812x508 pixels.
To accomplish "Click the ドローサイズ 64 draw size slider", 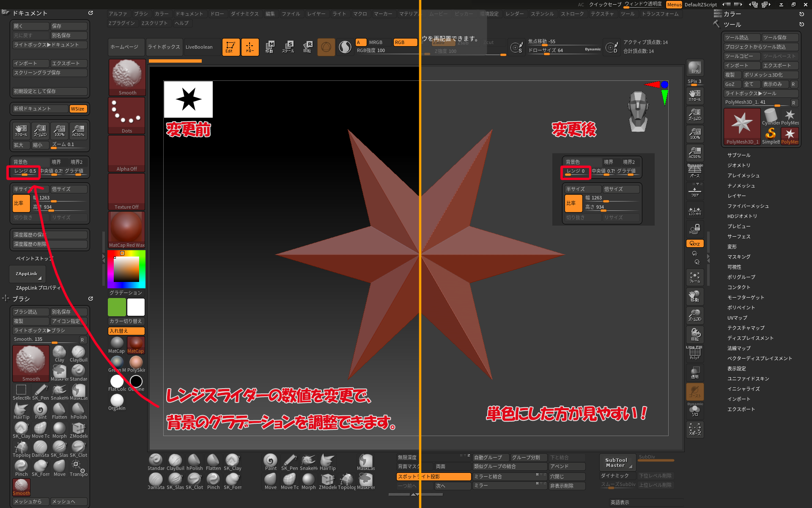I will tap(565, 50).
